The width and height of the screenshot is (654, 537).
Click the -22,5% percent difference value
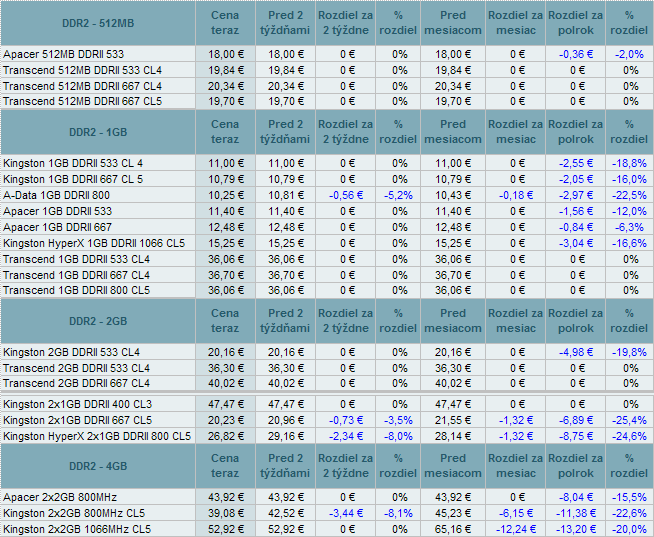pyautogui.click(x=629, y=195)
